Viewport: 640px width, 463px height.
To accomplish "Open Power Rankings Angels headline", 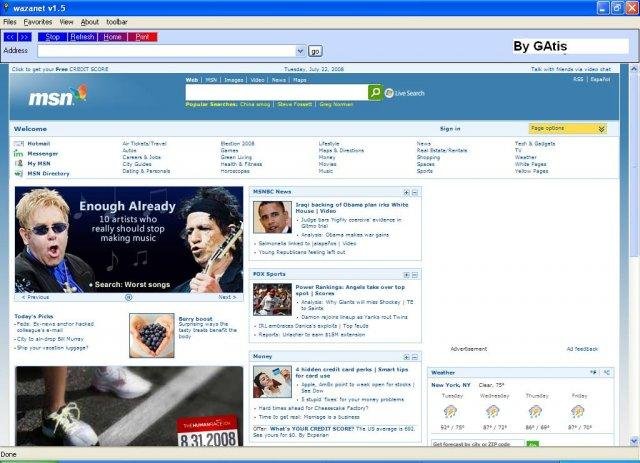I will click(x=350, y=290).
